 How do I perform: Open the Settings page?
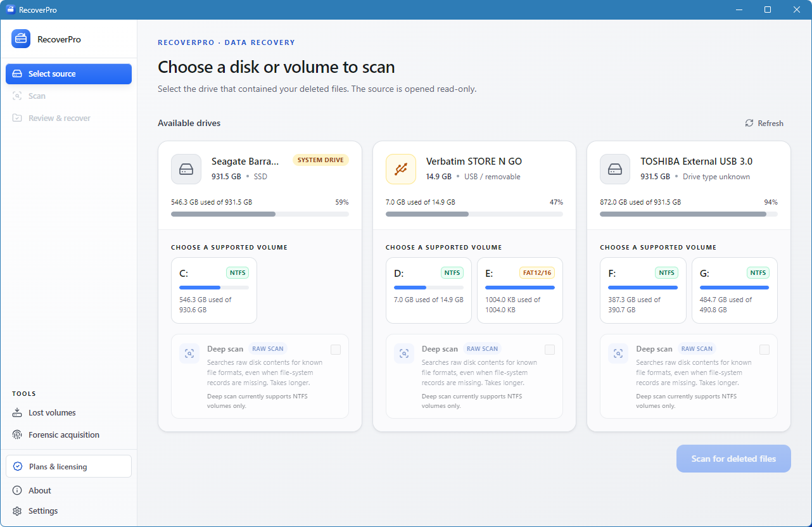(68, 511)
